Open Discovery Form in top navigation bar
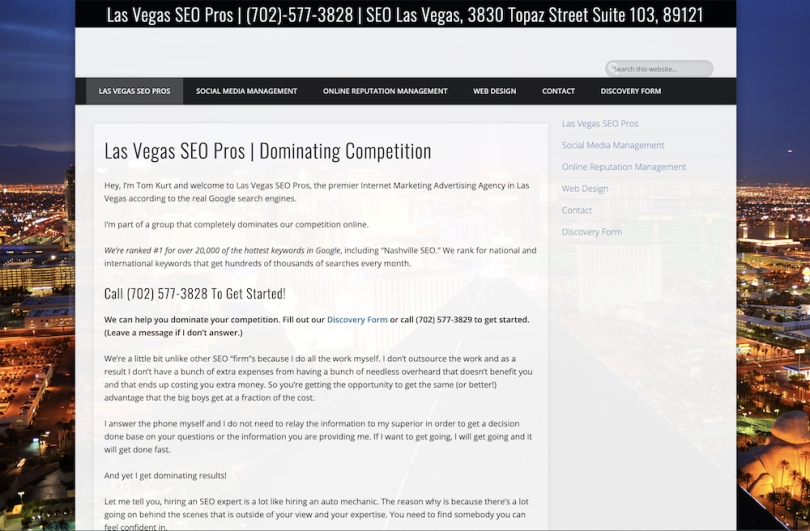Viewport: 810px width, 531px height. click(x=630, y=91)
